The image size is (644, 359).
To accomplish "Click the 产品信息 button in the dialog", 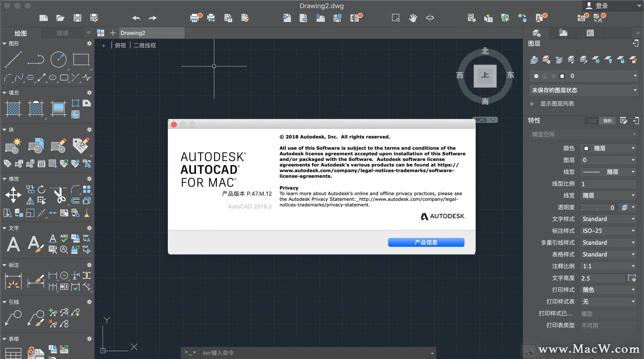I will 426,242.
